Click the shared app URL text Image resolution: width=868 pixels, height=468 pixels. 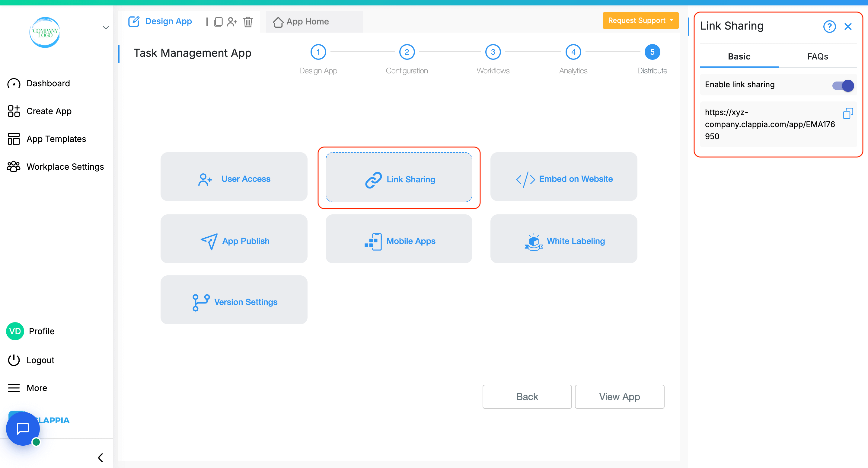(770, 124)
